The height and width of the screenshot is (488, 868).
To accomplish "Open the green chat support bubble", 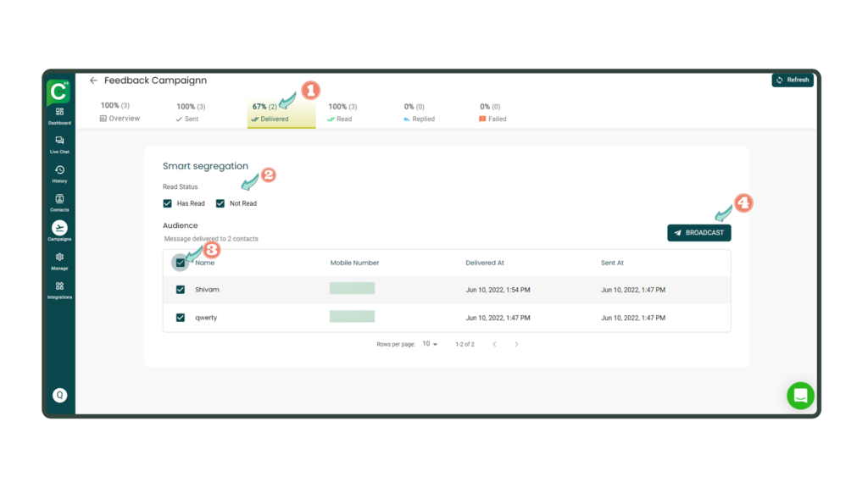I will point(800,396).
